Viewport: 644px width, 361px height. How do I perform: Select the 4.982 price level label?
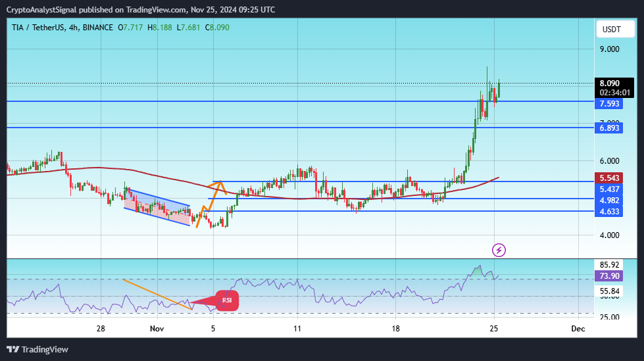point(608,200)
